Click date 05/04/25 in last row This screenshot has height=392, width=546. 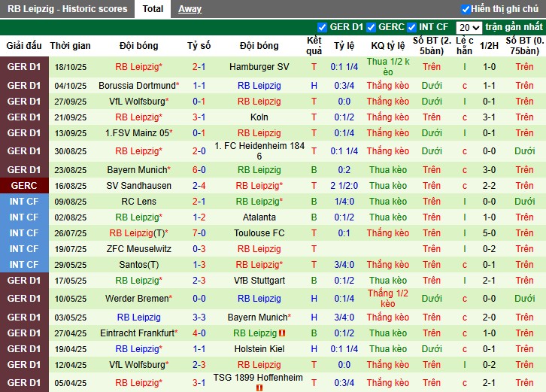[x=71, y=383]
